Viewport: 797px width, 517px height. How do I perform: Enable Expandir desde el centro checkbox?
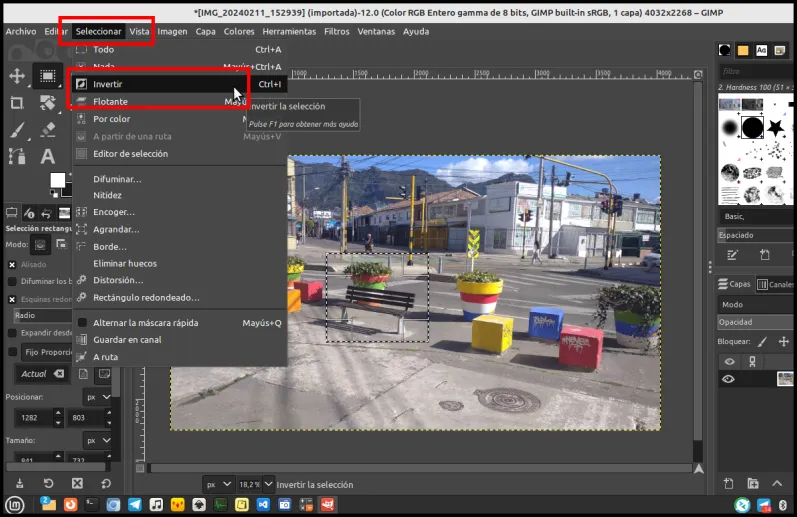[x=12, y=333]
